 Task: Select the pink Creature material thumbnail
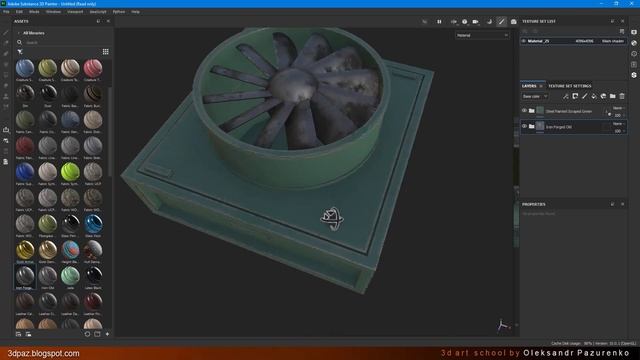click(93, 68)
